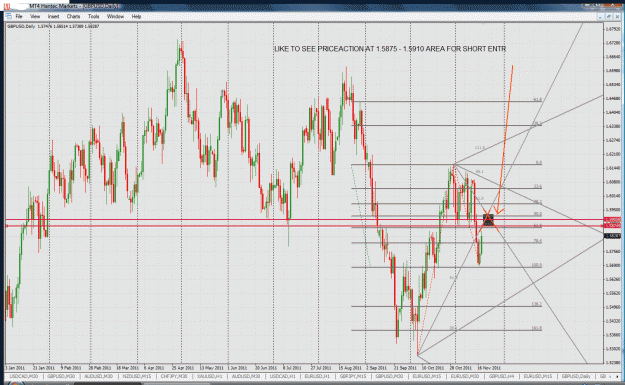This screenshot has height=385, width=625.
Task: Click the '15 Aug 2011' date label
Action: [350, 368]
